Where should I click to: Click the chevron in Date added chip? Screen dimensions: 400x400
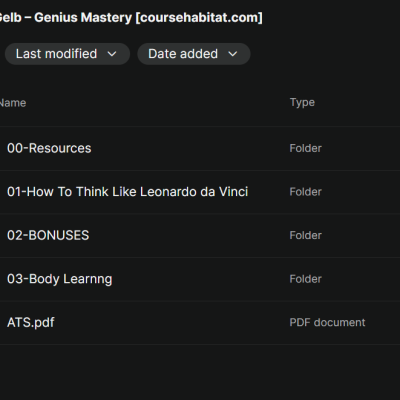[233, 54]
